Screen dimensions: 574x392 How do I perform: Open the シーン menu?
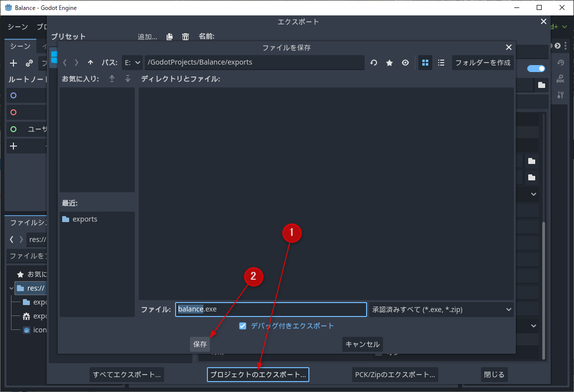click(17, 26)
